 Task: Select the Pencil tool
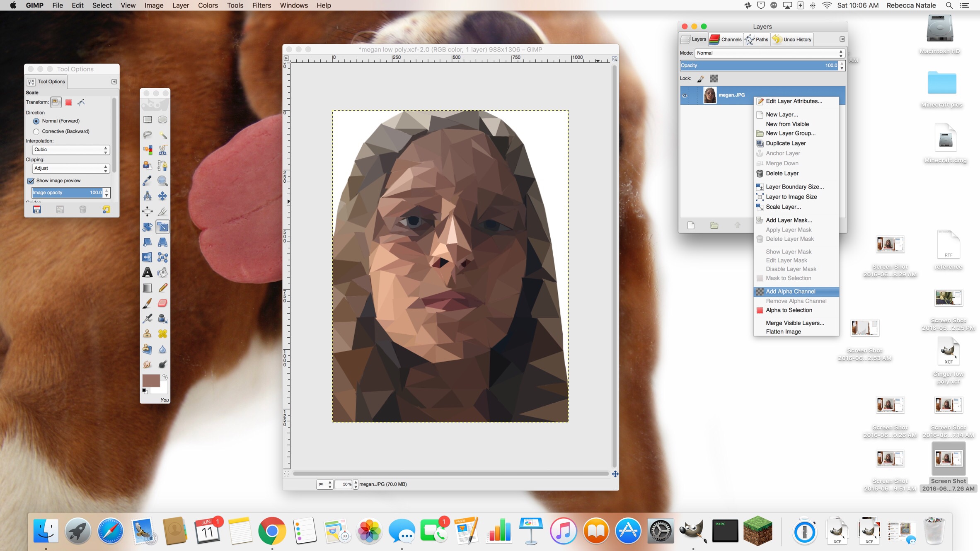tap(162, 288)
